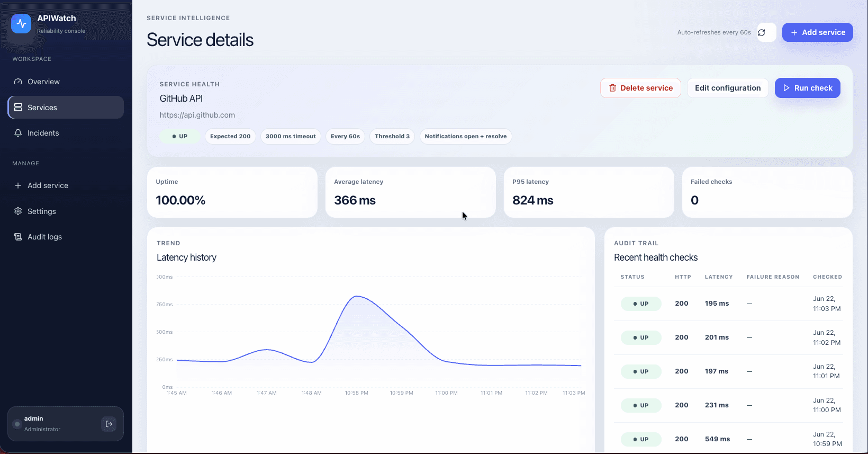Click the plus icon beside the sidebar Add service
The width and height of the screenshot is (868, 454).
point(18,185)
